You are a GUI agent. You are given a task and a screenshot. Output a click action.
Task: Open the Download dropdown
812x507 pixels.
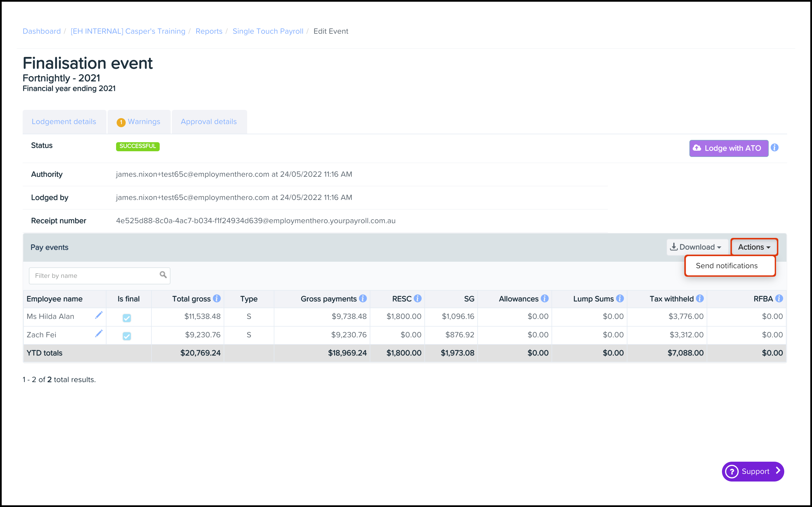click(696, 247)
